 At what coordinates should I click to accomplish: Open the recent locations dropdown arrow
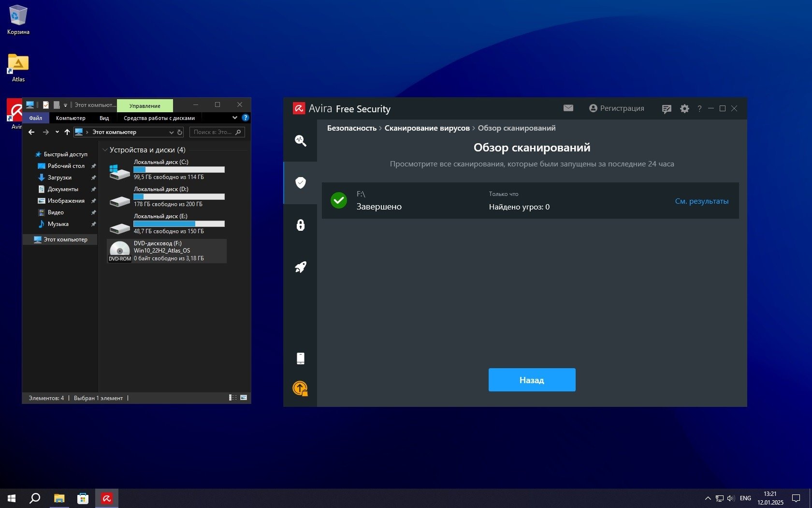tap(57, 132)
